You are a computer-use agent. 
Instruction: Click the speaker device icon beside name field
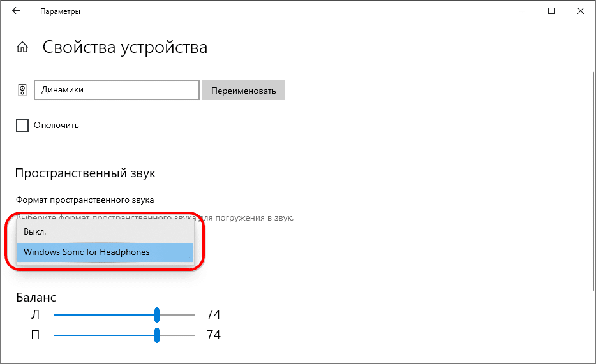point(22,90)
